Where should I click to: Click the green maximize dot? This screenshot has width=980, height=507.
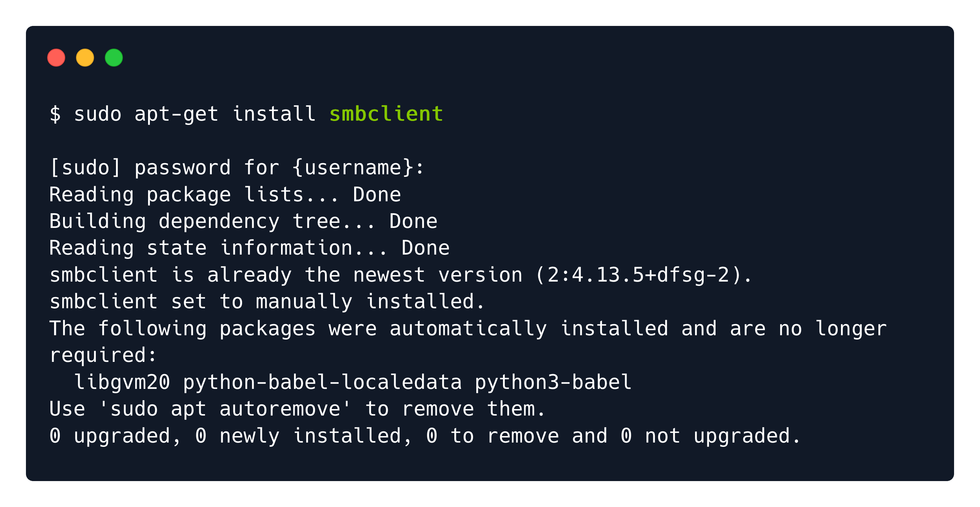coord(114,58)
